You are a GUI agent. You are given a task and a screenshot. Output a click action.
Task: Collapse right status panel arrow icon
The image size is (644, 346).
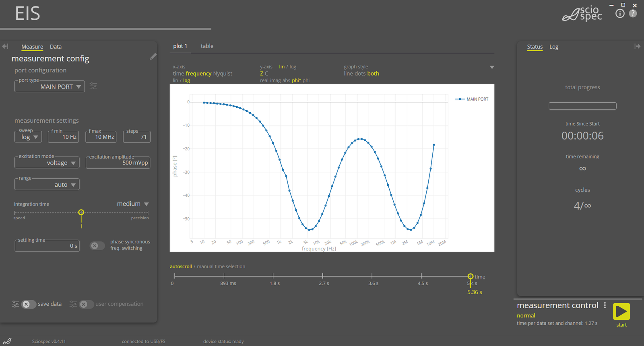pyautogui.click(x=637, y=46)
